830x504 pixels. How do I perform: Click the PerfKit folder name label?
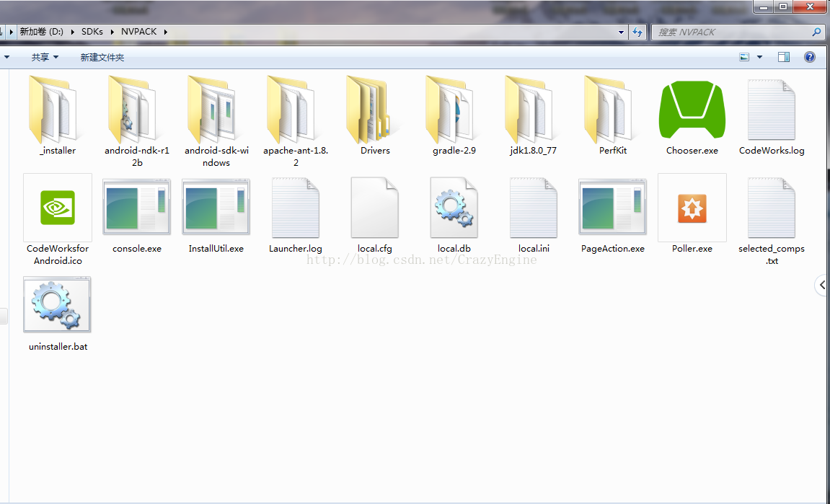click(613, 151)
